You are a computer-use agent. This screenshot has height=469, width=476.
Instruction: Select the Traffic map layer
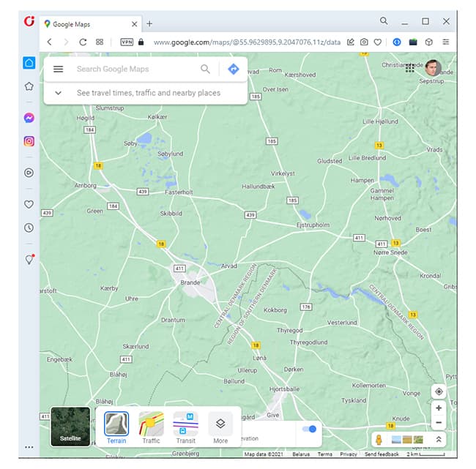click(x=151, y=427)
